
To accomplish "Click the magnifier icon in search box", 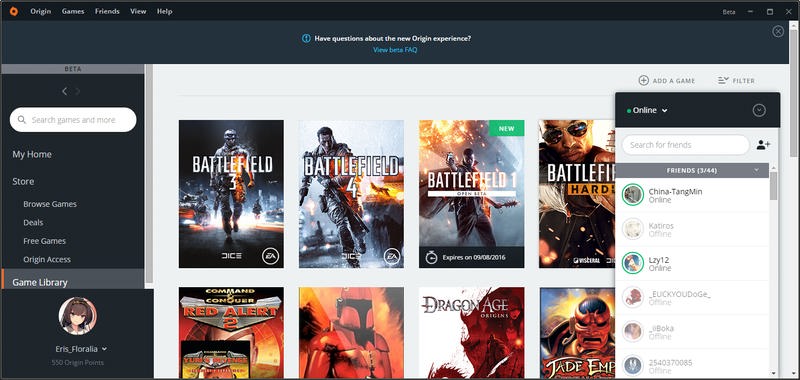I will pyautogui.click(x=21, y=120).
